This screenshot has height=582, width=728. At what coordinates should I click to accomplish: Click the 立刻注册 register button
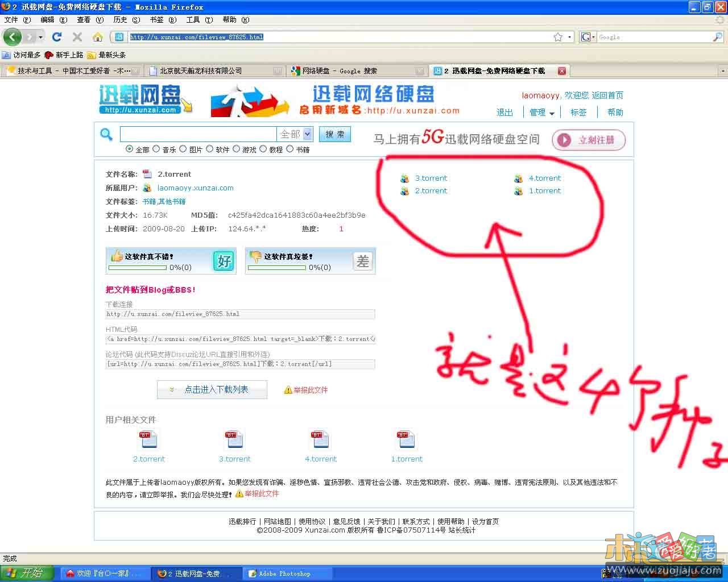tap(589, 140)
